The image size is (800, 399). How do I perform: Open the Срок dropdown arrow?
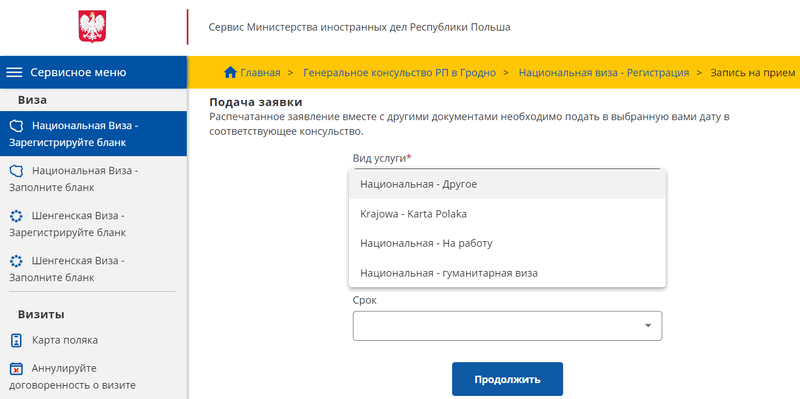(648, 326)
